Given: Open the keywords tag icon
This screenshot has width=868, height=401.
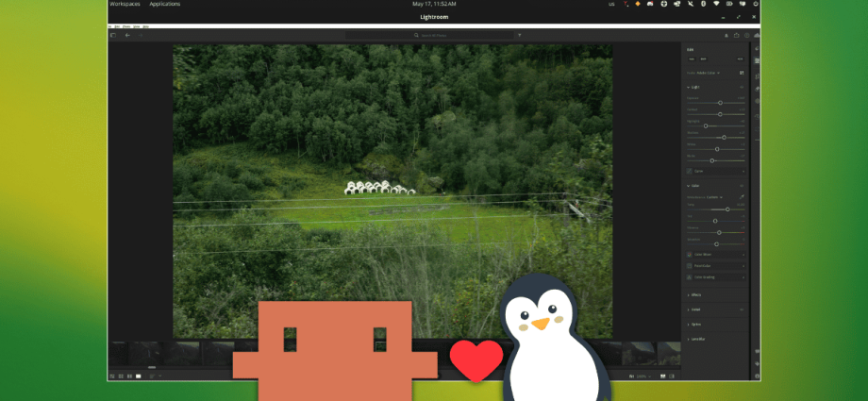Looking at the screenshot, I should pyautogui.click(x=758, y=364).
